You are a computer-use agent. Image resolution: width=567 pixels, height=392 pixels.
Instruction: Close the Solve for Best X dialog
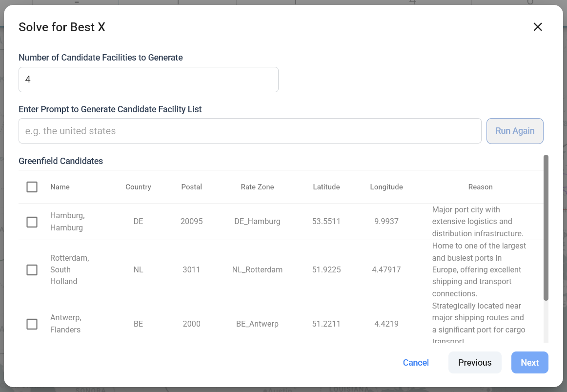click(538, 27)
